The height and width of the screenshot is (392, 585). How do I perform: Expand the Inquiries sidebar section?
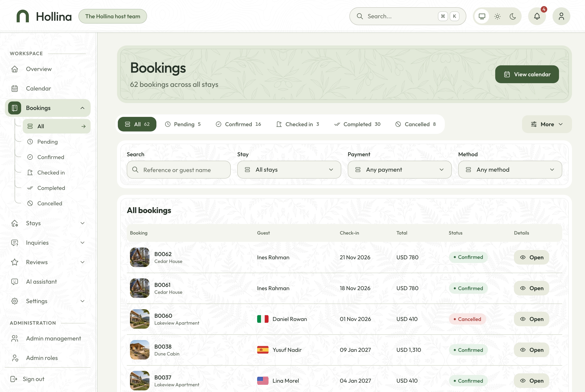coord(48,243)
